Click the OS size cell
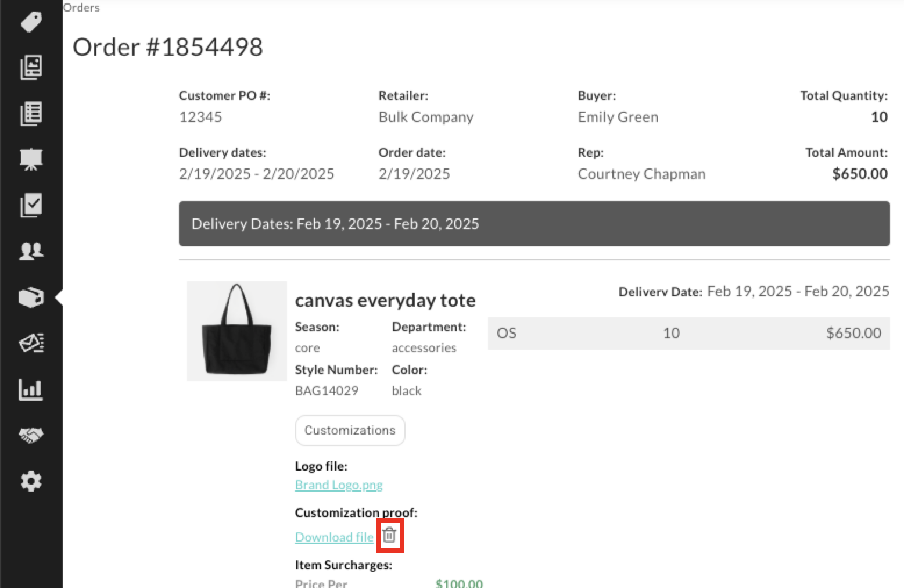 click(x=507, y=333)
